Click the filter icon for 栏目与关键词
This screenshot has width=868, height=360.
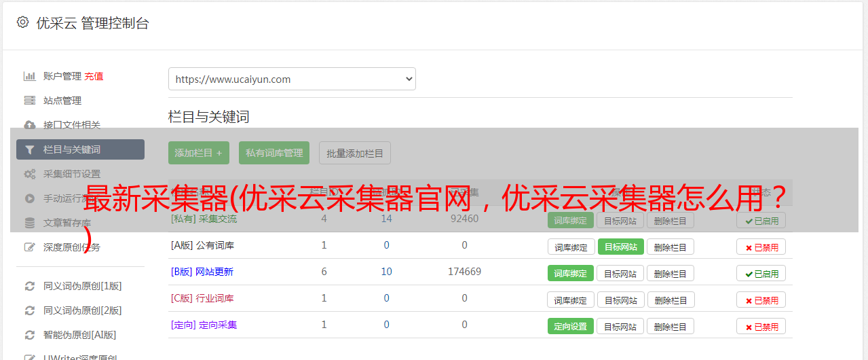coord(29,149)
